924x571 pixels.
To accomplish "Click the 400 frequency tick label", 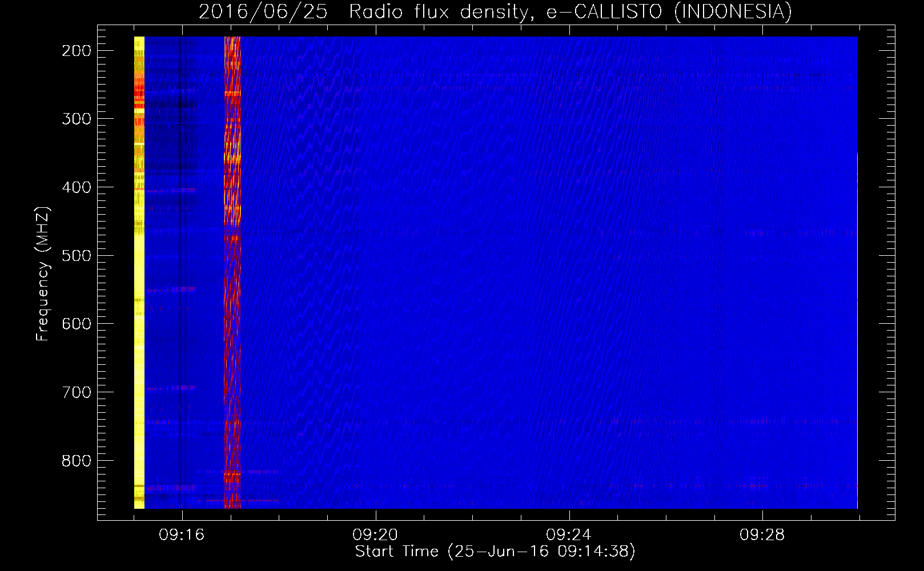I will tap(77, 187).
